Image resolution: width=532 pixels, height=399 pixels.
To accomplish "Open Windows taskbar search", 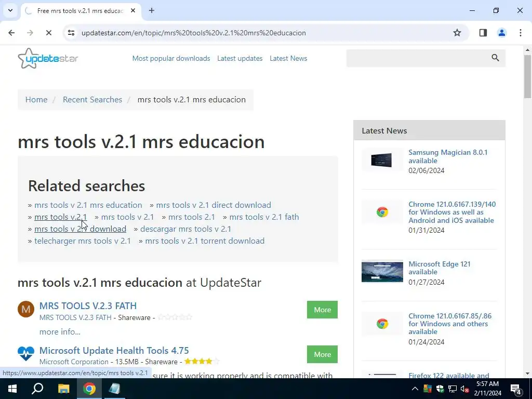I will coord(37,389).
